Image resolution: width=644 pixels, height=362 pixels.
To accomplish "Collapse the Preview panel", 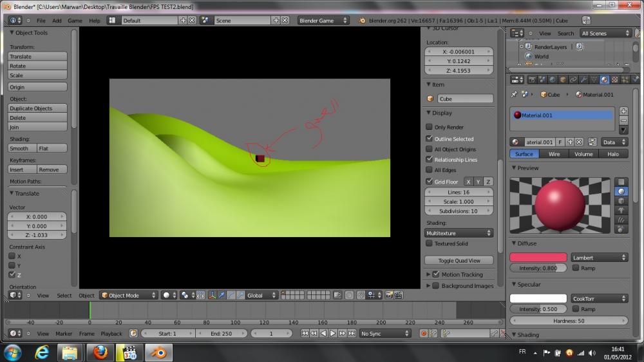I will point(528,168).
